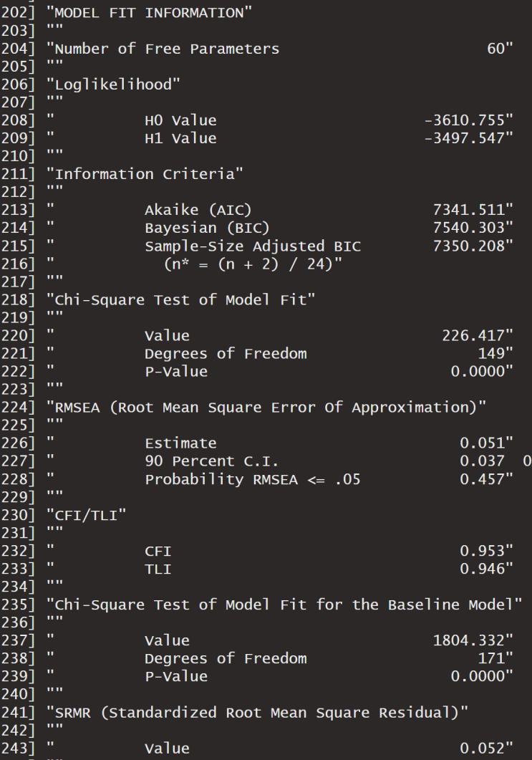Click the Chi-Square Test of Model Fit heading

coord(185,299)
